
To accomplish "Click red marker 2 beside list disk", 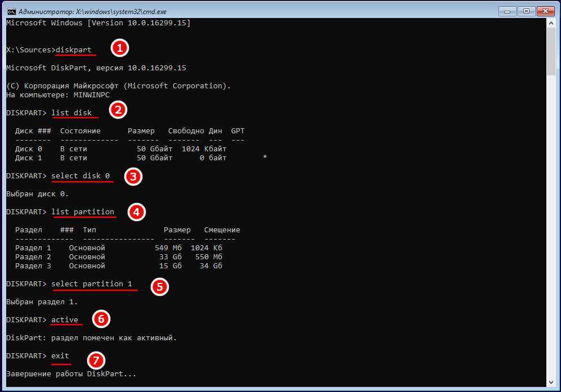I will tap(117, 110).
